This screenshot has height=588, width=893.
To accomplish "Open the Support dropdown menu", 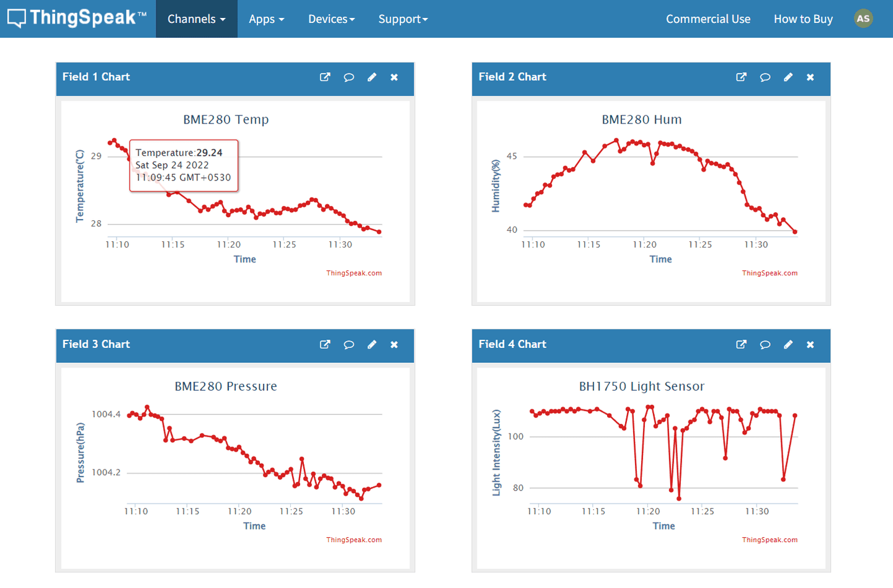I will click(x=403, y=19).
